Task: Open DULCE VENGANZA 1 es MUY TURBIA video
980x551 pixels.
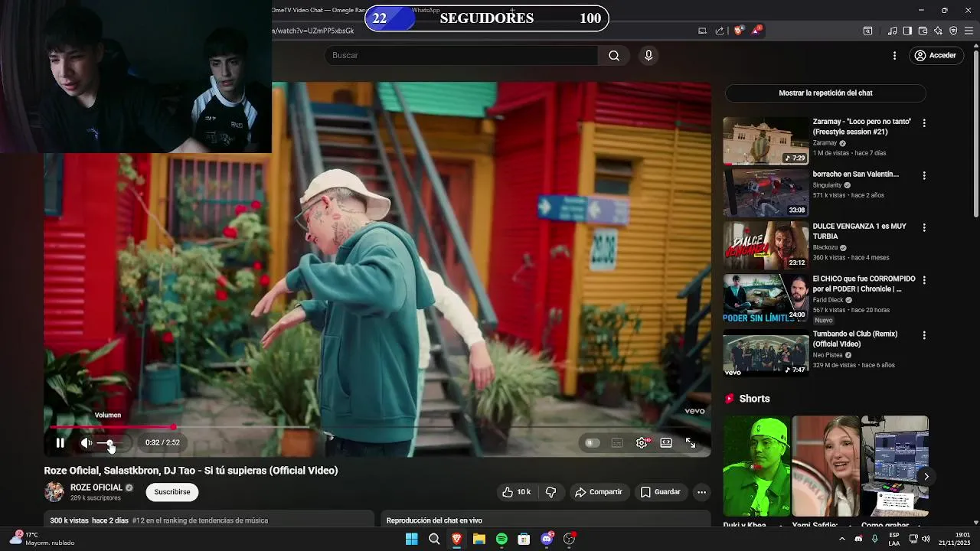Action: tap(859, 231)
